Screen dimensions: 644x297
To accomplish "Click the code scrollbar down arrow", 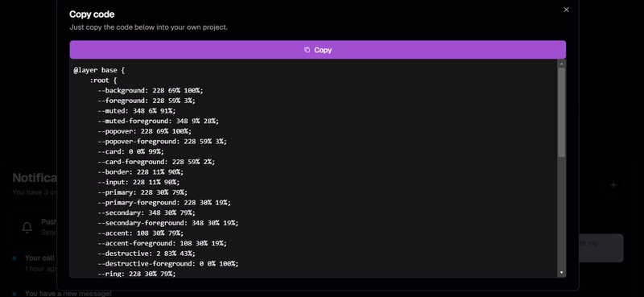I will point(561,273).
